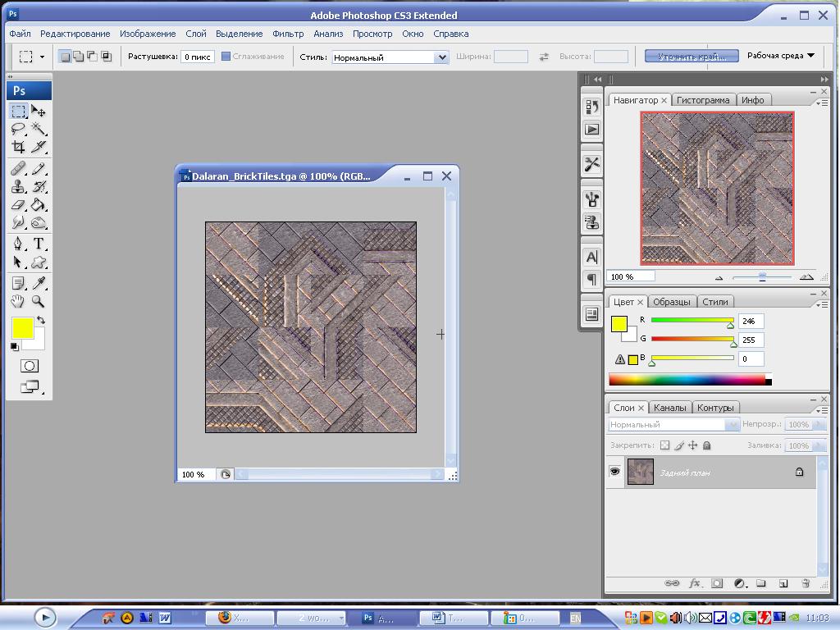The image size is (840, 630).
Task: Click the Pen tool
Action: click(x=18, y=244)
